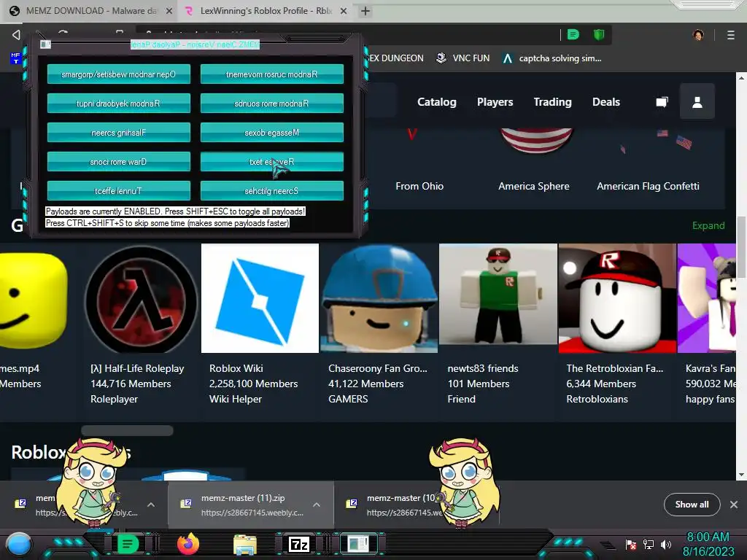Image resolution: width=747 pixels, height=560 pixels.
Task: Open the [λ] Half-Life Roleplay group link
Action: click(137, 368)
